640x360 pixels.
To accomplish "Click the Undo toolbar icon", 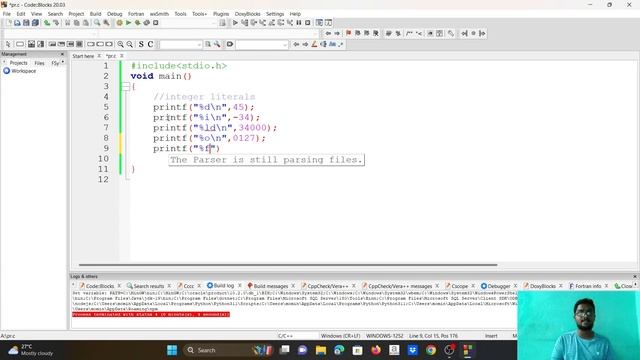I will pos(47,23).
